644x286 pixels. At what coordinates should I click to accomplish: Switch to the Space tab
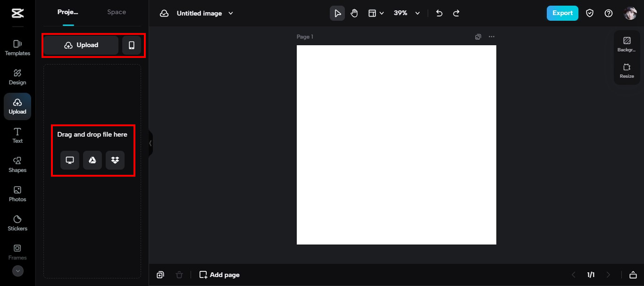coord(117,12)
